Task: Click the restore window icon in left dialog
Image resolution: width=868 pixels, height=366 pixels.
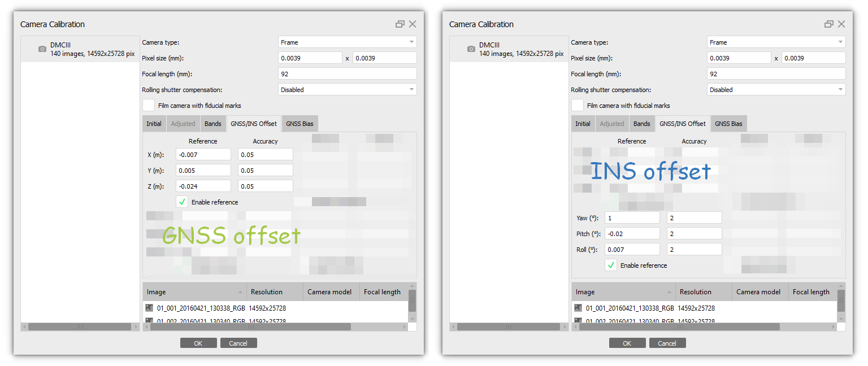Action: tap(400, 24)
